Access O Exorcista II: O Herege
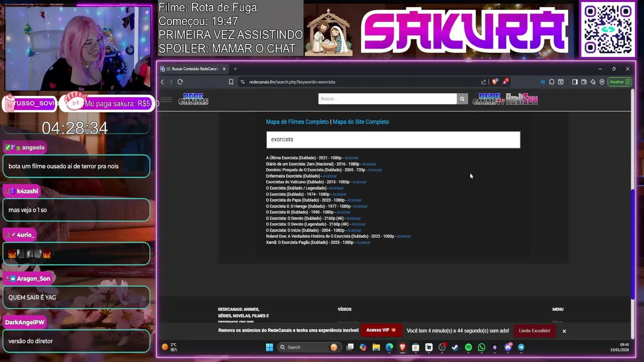Screen dimensions: 644x362 pos(360,206)
